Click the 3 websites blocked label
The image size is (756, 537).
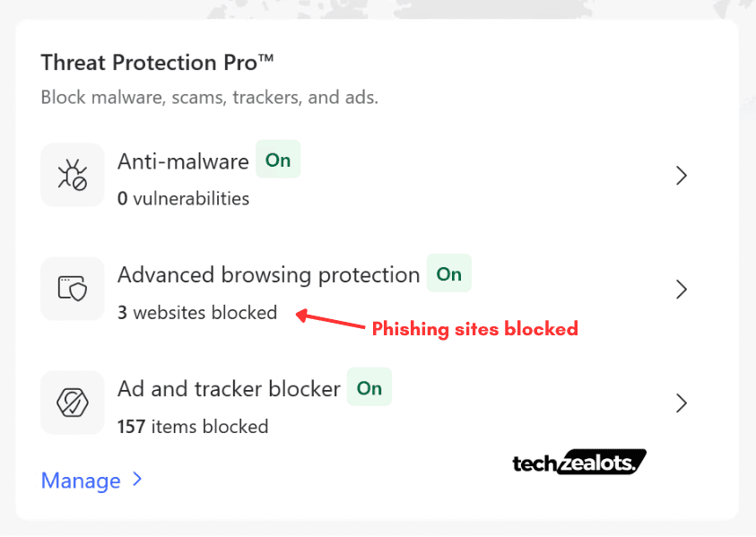pyautogui.click(x=197, y=312)
